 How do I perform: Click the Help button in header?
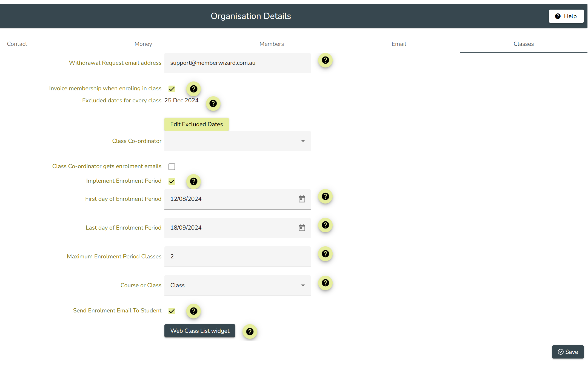[x=566, y=16]
